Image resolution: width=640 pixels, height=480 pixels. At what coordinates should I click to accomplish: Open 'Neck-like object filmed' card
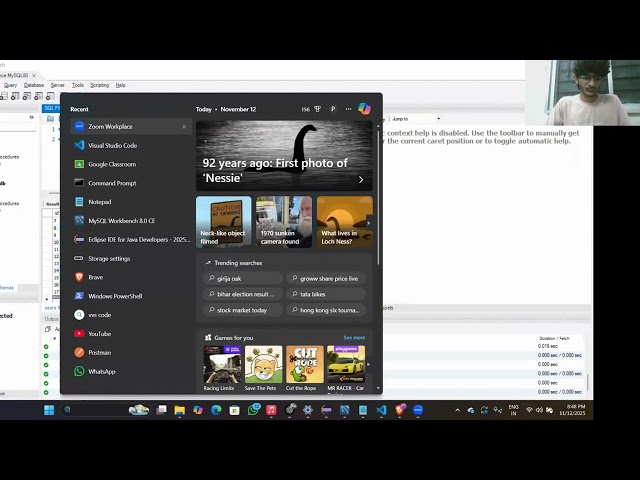224,222
